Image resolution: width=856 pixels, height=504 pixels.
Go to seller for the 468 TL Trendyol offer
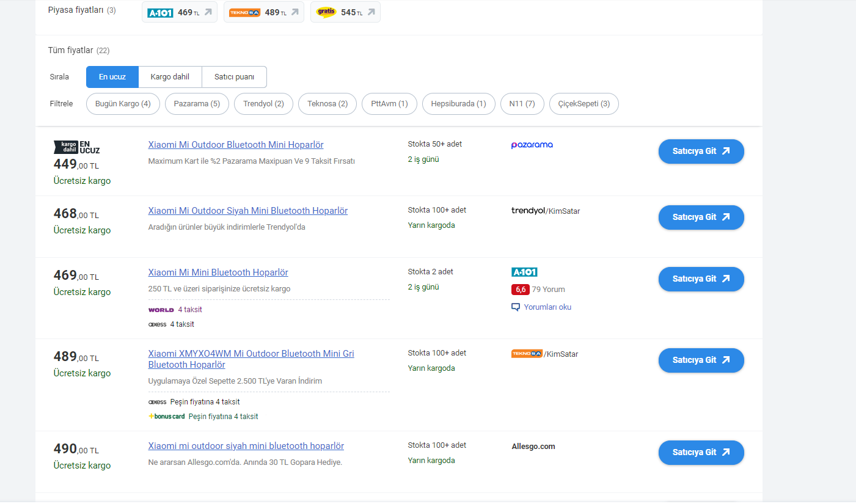pos(701,217)
